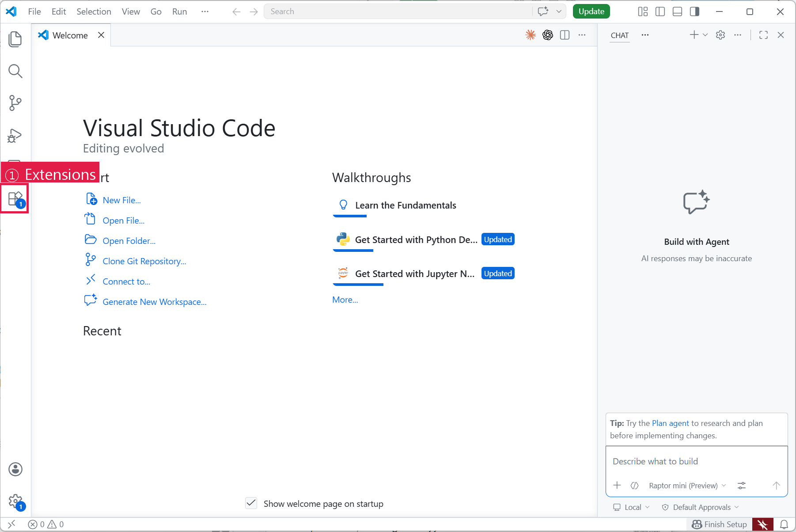Open the Manage gear in activity bar
This screenshot has height=532, width=796.
point(15,502)
